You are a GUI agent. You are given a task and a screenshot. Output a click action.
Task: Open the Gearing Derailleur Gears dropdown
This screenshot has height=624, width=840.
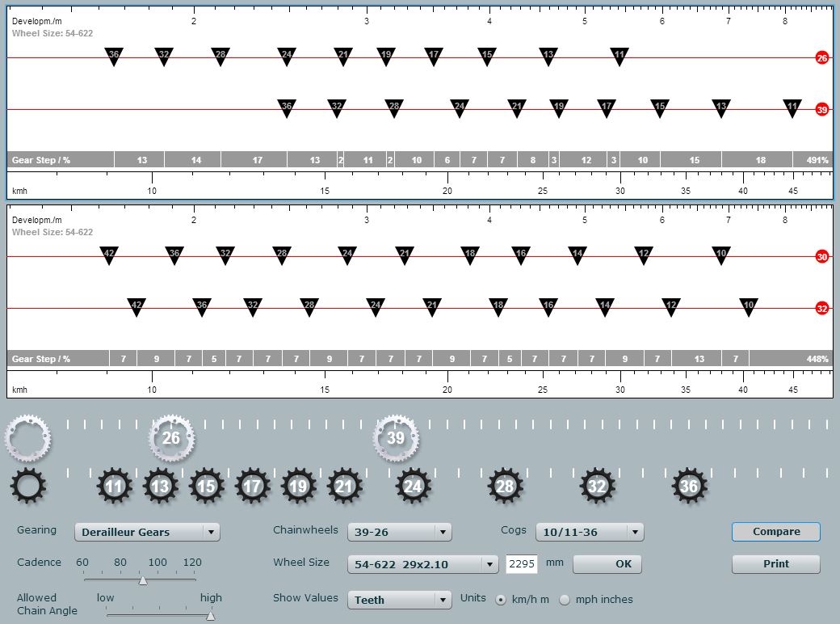147,532
